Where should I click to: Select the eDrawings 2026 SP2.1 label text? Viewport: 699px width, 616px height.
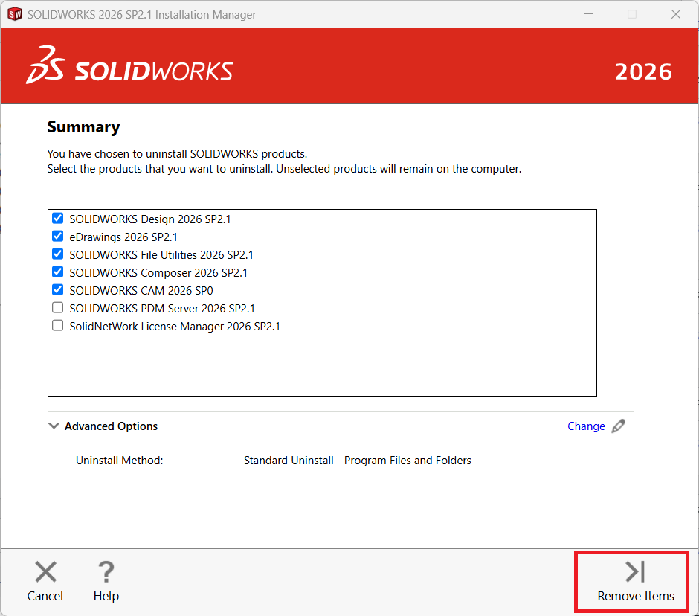click(123, 237)
